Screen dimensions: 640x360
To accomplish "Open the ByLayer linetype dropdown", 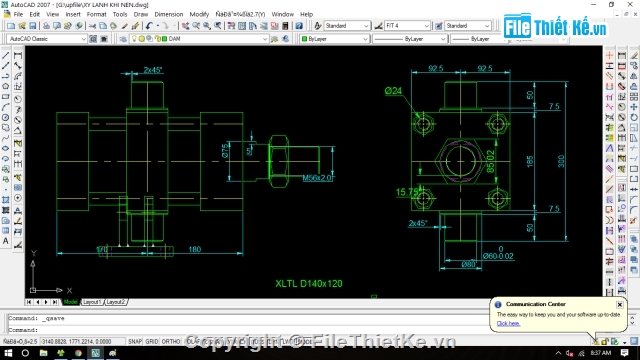I will [x=443, y=39].
